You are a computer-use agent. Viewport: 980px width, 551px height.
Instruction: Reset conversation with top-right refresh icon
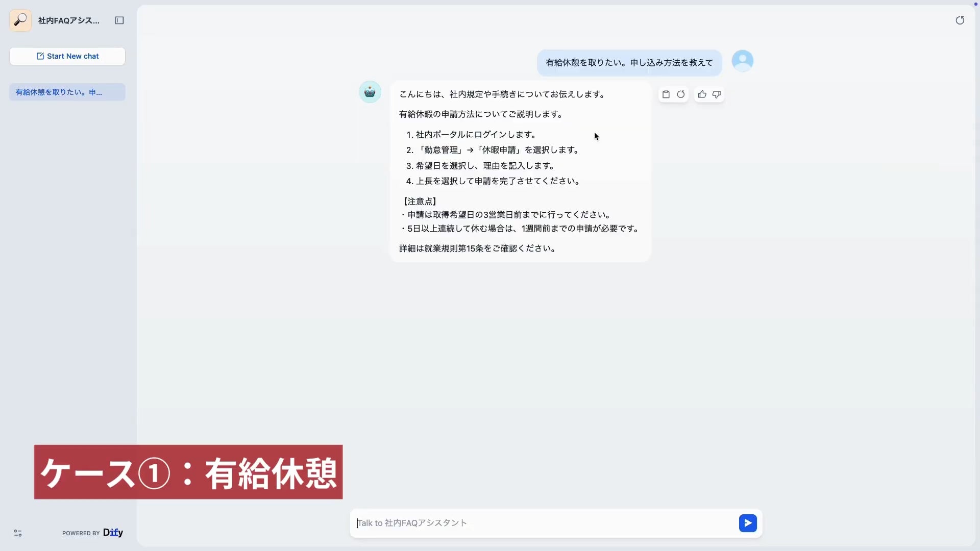(x=960, y=20)
